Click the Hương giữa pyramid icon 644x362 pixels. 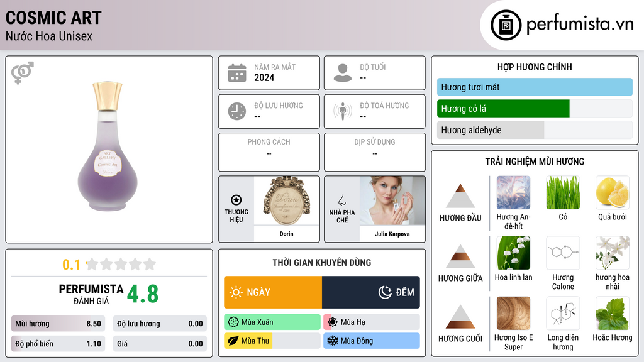[460, 256]
